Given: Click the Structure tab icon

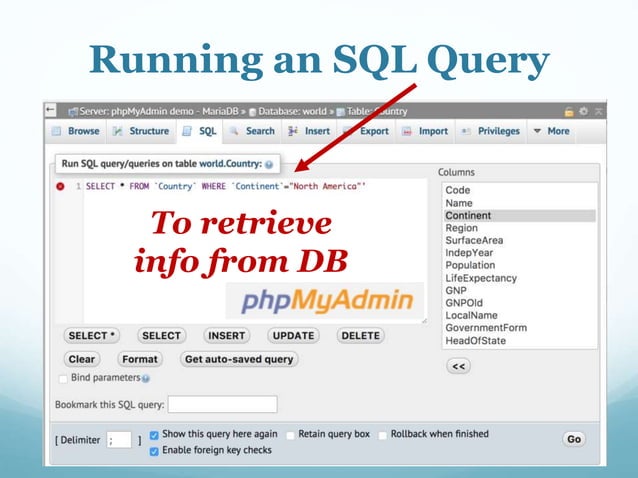Looking at the screenshot, I should coord(118,131).
